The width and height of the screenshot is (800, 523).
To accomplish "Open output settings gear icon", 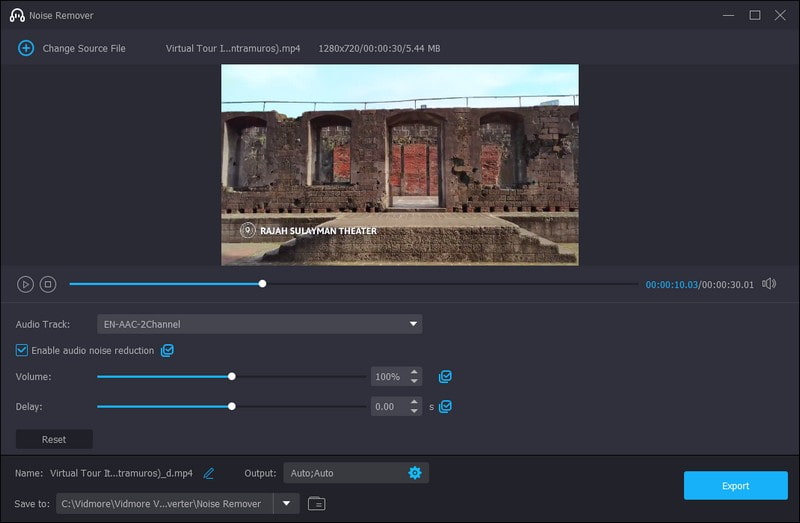I will (415, 473).
